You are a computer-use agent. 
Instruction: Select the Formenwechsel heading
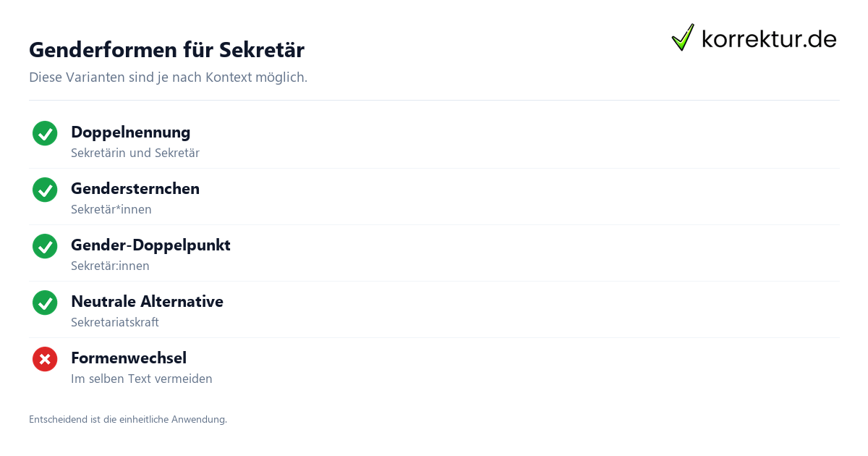tap(129, 358)
